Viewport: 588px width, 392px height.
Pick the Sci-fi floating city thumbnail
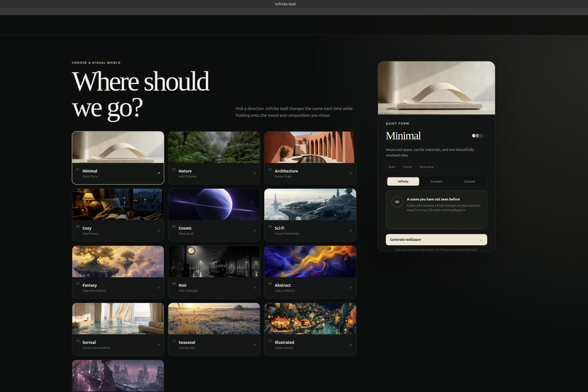point(310,204)
